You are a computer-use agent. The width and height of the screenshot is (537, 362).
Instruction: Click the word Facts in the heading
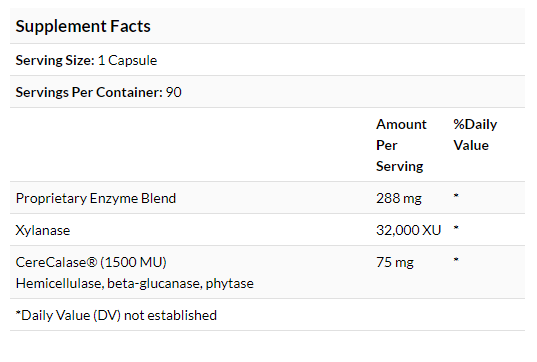(130, 27)
